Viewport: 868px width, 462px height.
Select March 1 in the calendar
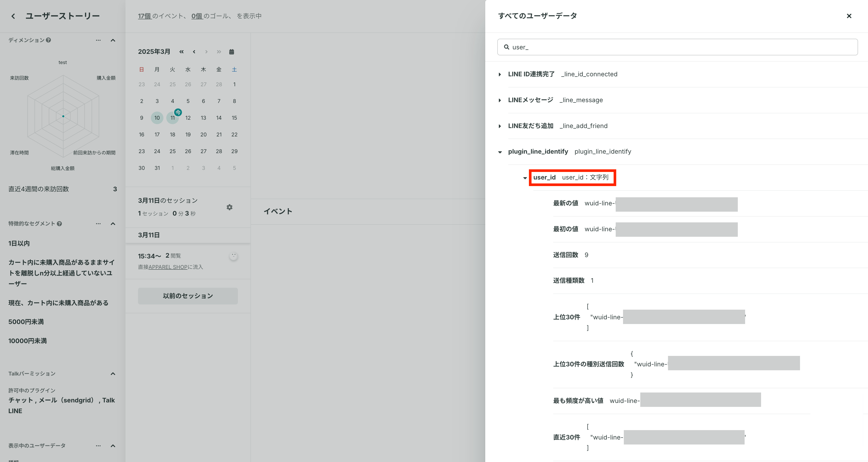tap(234, 84)
